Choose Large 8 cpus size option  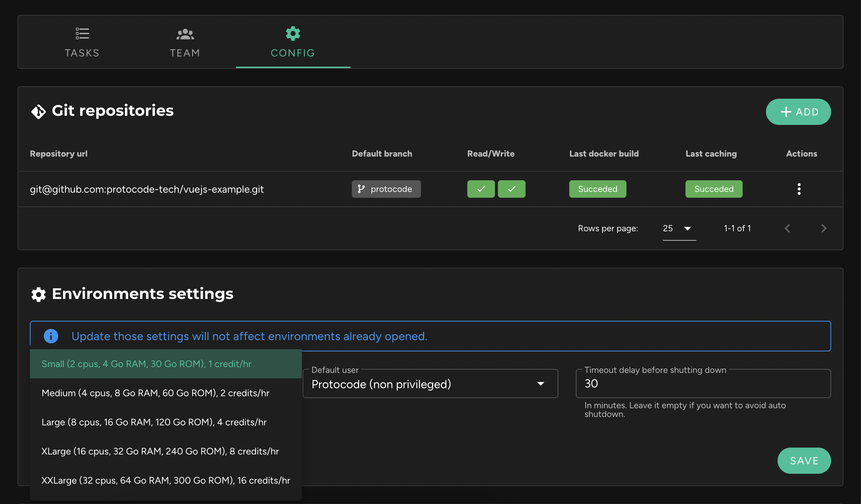pyautogui.click(x=166, y=422)
